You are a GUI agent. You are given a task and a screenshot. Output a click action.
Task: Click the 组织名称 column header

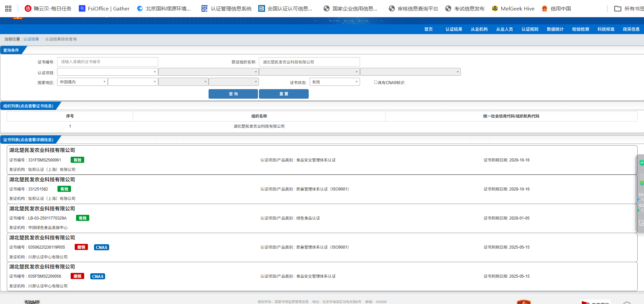tap(259, 116)
